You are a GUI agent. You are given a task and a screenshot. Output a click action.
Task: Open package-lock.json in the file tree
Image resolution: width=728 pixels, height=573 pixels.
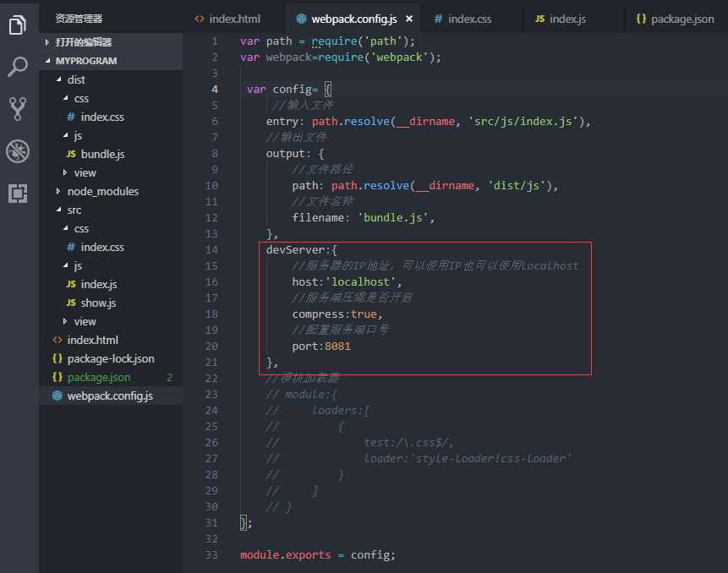pyautogui.click(x=111, y=358)
